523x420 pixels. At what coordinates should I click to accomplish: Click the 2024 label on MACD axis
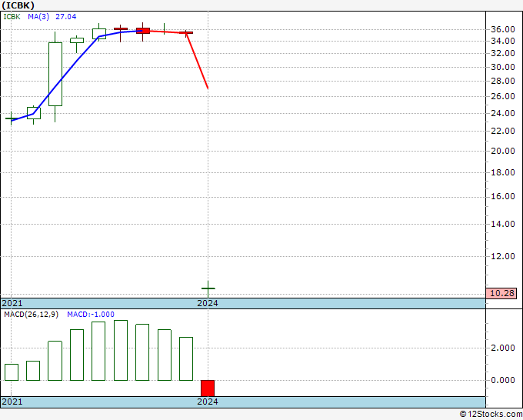tap(208, 402)
